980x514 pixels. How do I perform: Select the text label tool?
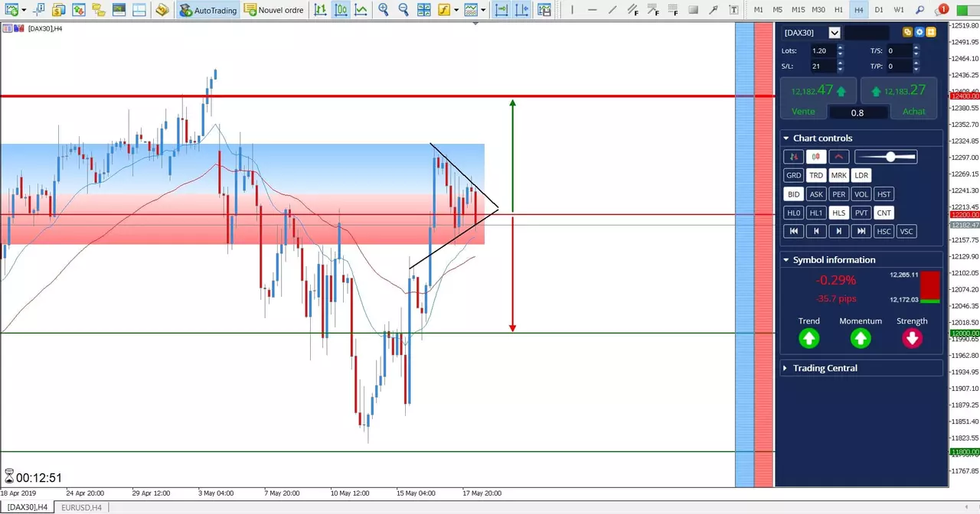pyautogui.click(x=733, y=10)
